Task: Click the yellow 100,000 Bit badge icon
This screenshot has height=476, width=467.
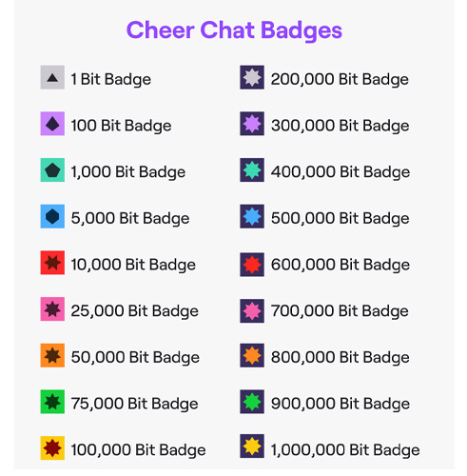Action: pos(52,448)
